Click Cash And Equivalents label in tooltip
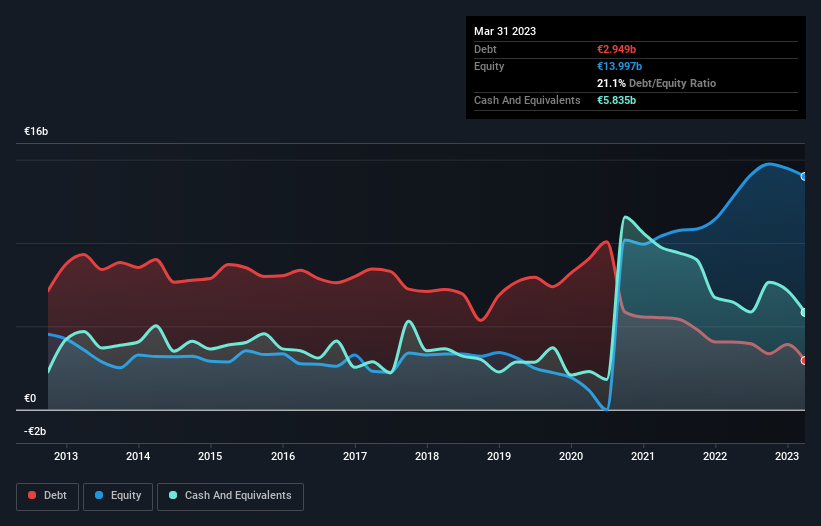Image resolution: width=821 pixels, height=526 pixels. tap(527, 100)
